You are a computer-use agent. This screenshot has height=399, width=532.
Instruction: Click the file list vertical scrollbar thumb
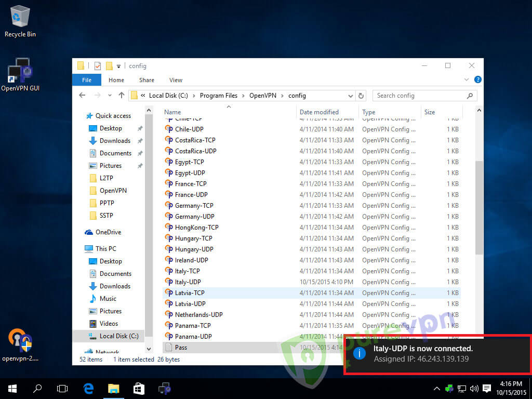click(x=478, y=208)
